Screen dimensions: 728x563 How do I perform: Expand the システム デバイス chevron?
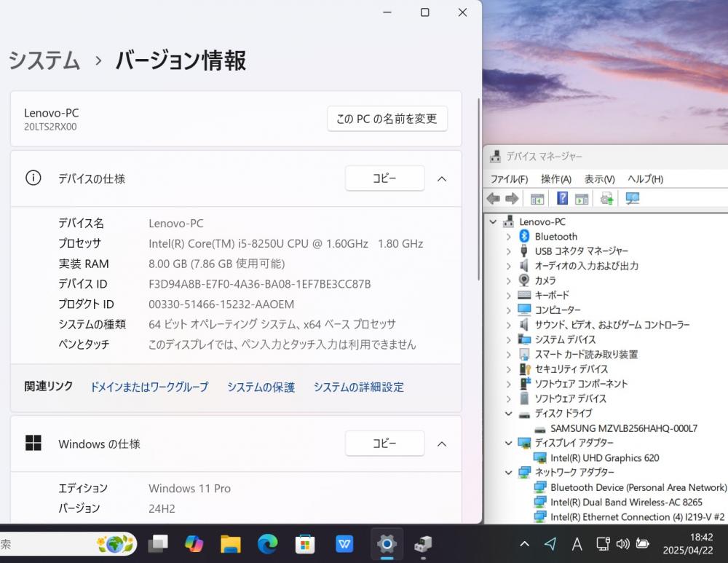[x=508, y=339]
